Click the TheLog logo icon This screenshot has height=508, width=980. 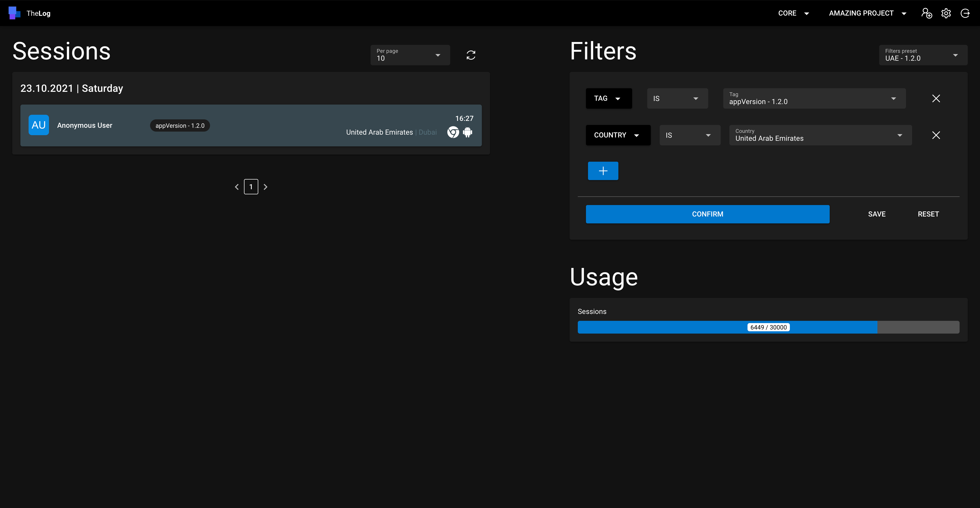(x=14, y=13)
